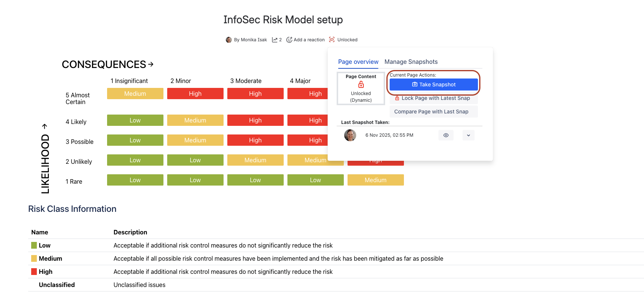The image size is (644, 299).
Task: Click the Medium cell for Rare row, last column
Action: coord(375,180)
